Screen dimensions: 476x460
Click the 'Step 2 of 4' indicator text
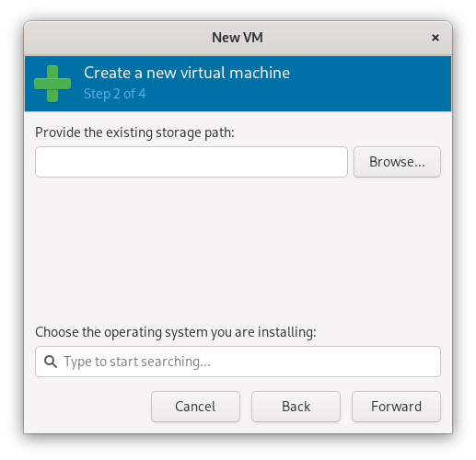115,94
